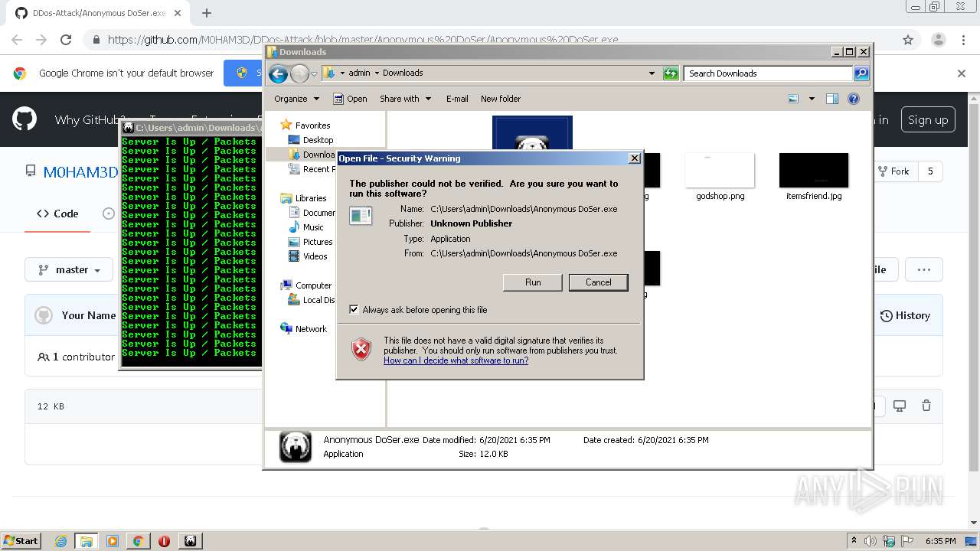Image resolution: width=980 pixels, height=551 pixels.
Task: Open the master branch dropdown
Action: [69, 269]
